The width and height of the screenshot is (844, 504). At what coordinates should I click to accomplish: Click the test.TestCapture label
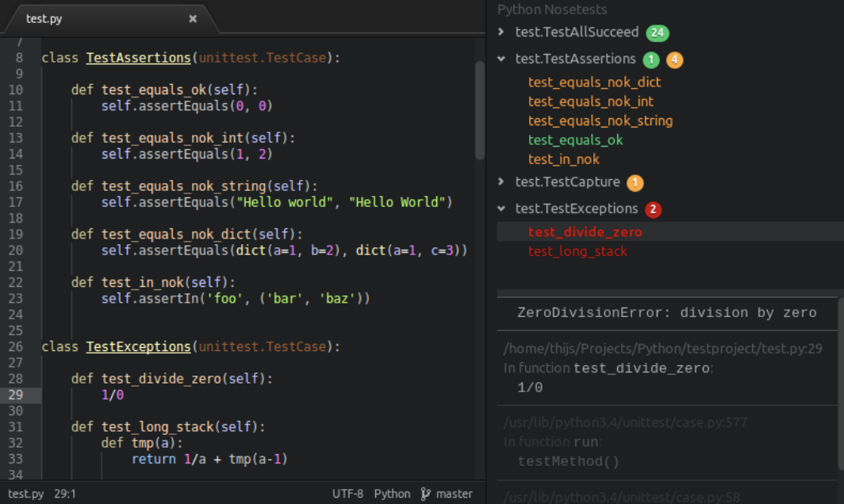(567, 182)
